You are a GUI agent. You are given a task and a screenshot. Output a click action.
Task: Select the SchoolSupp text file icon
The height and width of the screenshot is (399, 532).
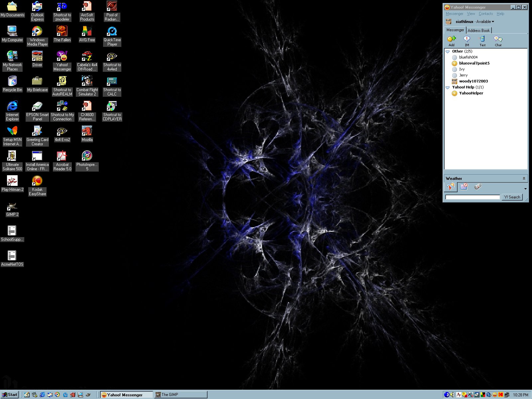(12, 233)
